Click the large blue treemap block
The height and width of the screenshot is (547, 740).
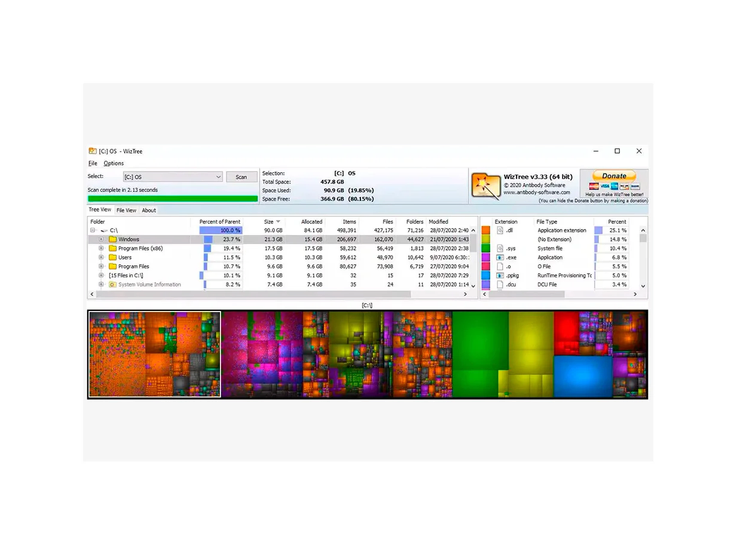[583, 376]
